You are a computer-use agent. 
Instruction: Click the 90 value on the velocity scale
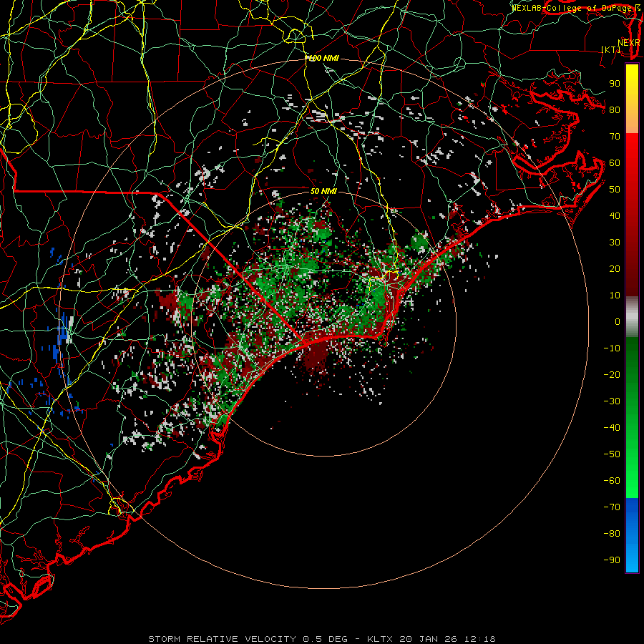pos(615,84)
